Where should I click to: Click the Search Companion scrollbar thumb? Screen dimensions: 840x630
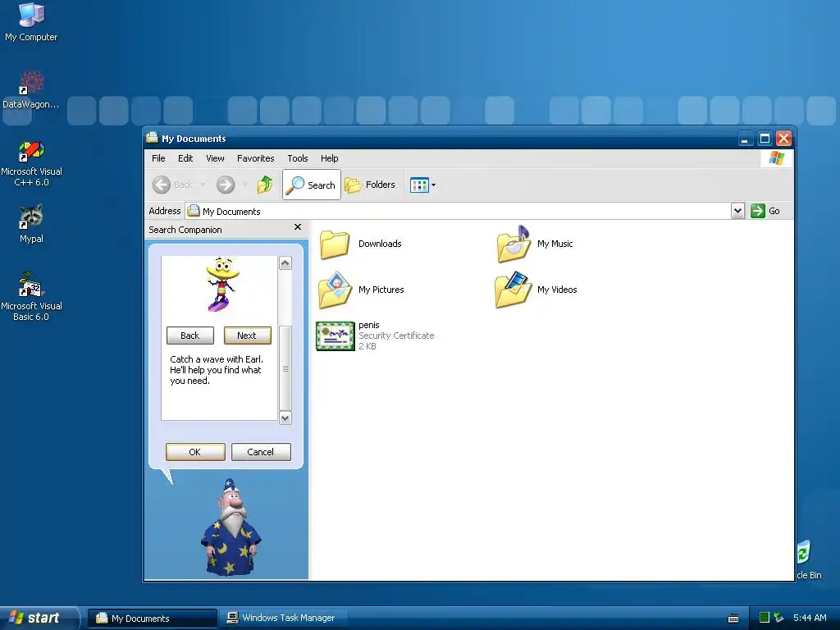click(x=285, y=368)
